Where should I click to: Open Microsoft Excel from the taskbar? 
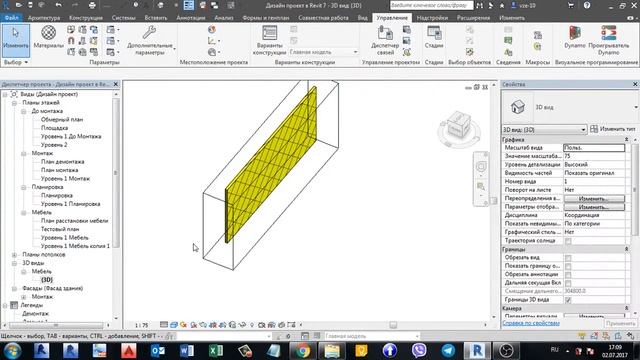point(216,351)
